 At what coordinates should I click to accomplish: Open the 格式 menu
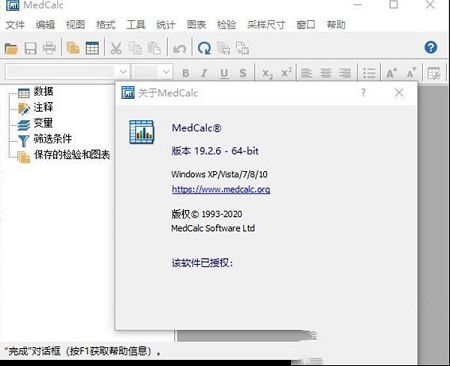pos(106,25)
